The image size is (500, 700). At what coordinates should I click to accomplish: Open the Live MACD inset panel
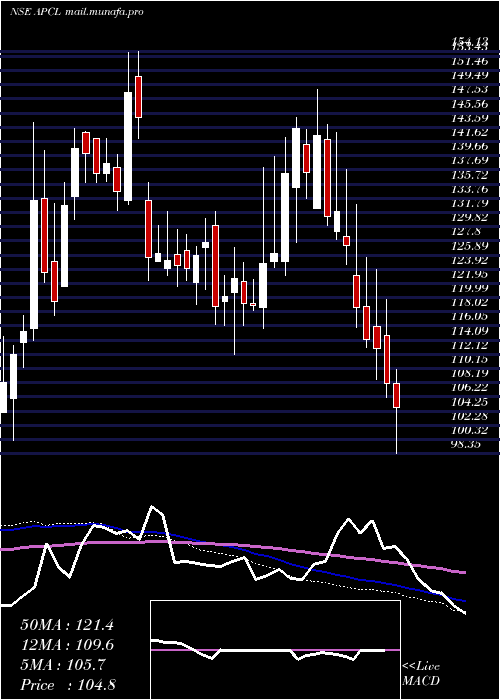[275, 650]
